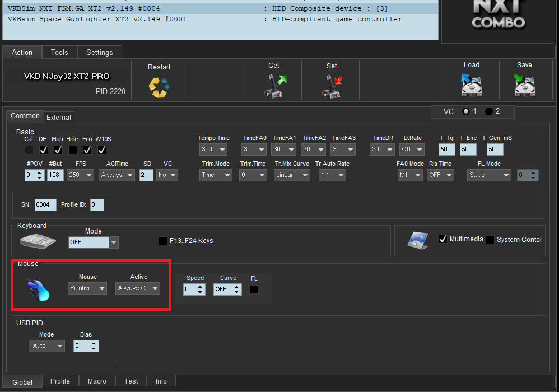The image size is (559, 392).
Task: Toggle the Map checkbox
Action: (x=58, y=150)
